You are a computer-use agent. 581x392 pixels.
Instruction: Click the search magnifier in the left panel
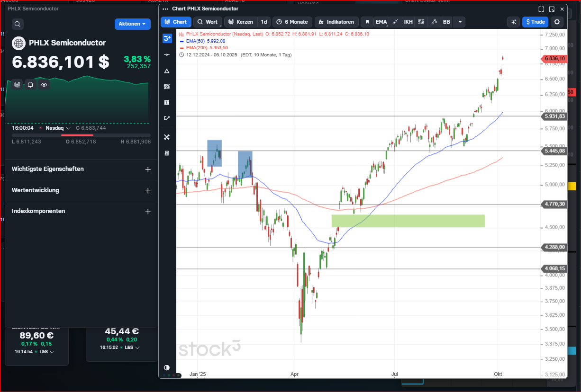(18, 24)
